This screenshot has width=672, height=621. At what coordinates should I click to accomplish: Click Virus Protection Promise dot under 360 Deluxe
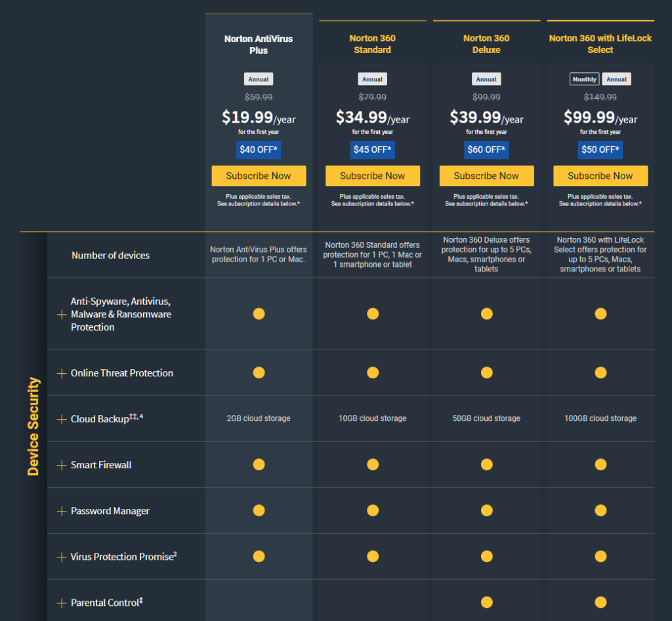[x=487, y=556]
